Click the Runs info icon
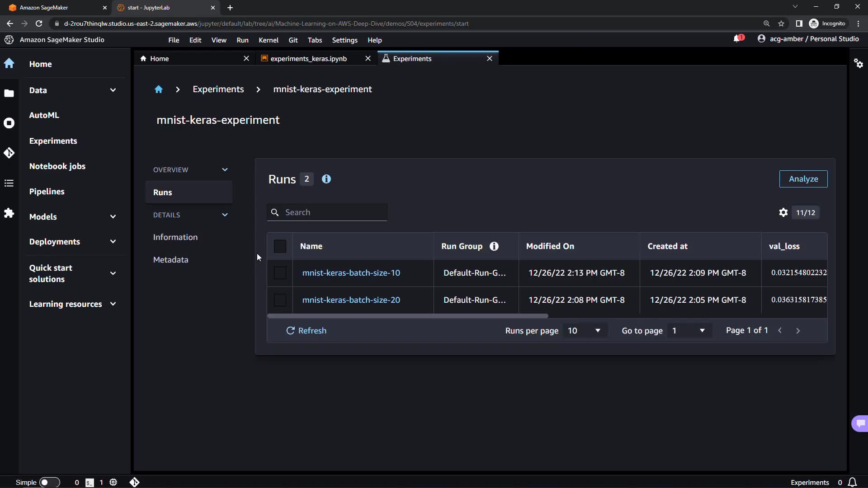This screenshot has width=868, height=488. pyautogui.click(x=326, y=179)
